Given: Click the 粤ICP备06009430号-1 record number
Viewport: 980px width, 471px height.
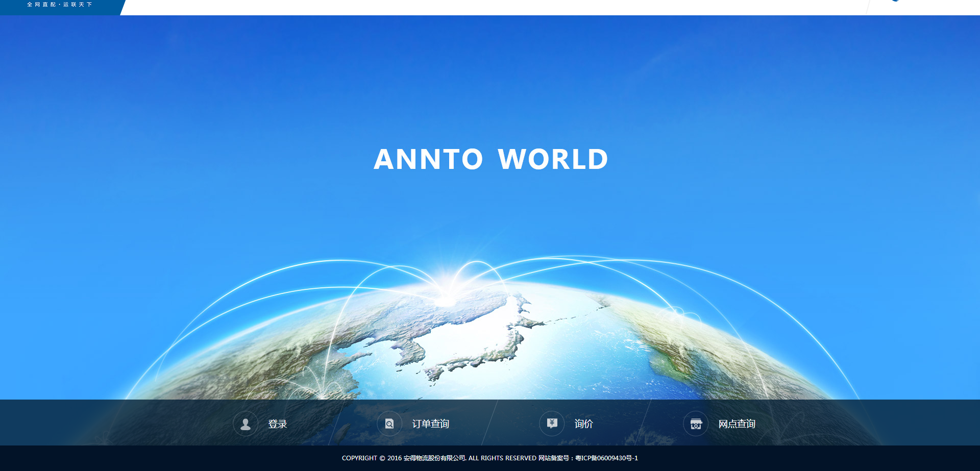Looking at the screenshot, I should tap(606, 458).
